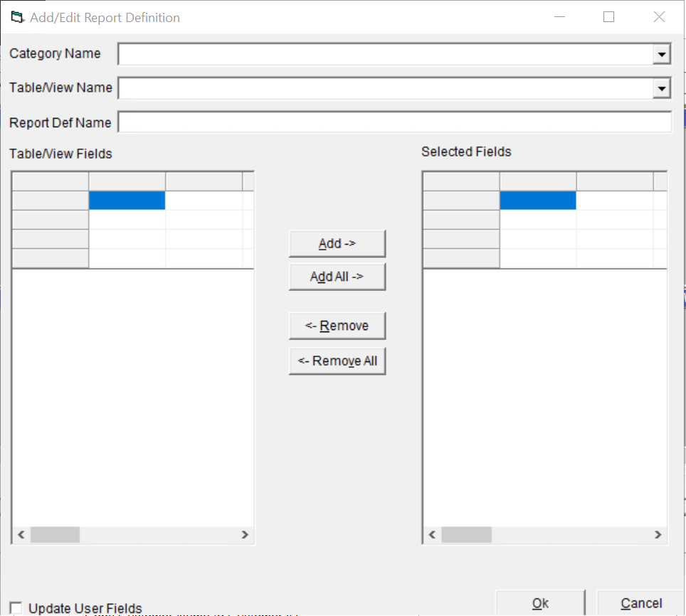The width and height of the screenshot is (686, 616).
Task: Click the Report Def Name text field
Action: point(394,122)
